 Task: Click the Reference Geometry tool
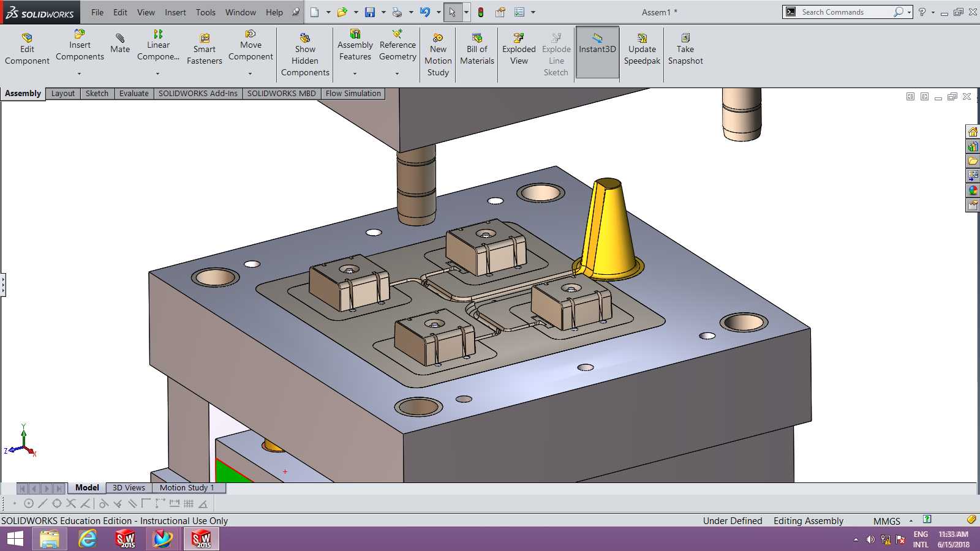click(x=398, y=45)
